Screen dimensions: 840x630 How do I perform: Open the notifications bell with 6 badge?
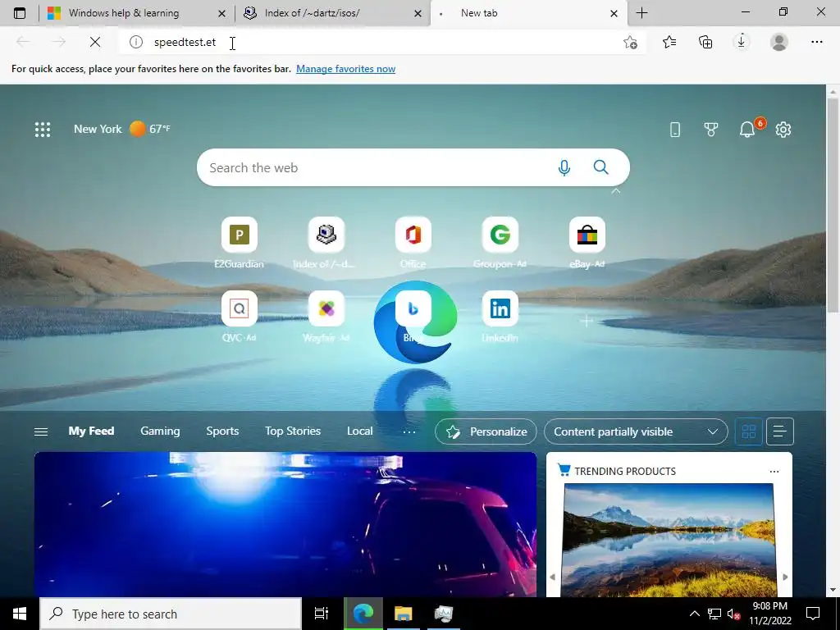[748, 129]
